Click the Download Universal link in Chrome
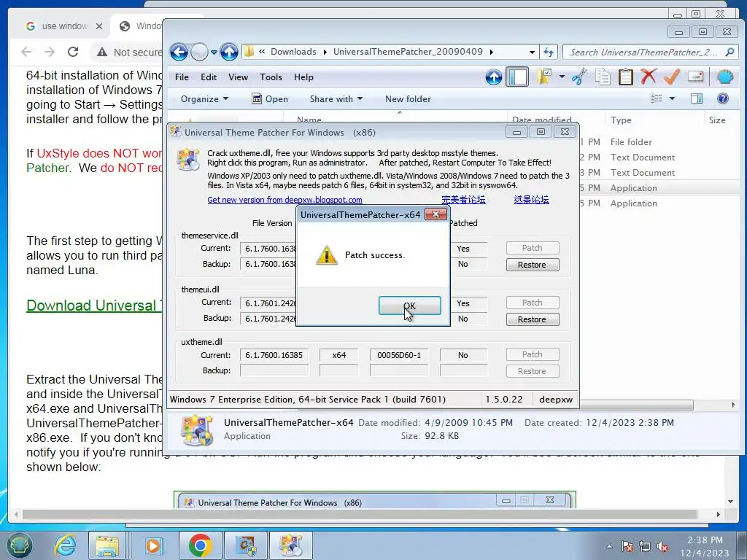Screen dimensions: 747x560 (x=94, y=306)
